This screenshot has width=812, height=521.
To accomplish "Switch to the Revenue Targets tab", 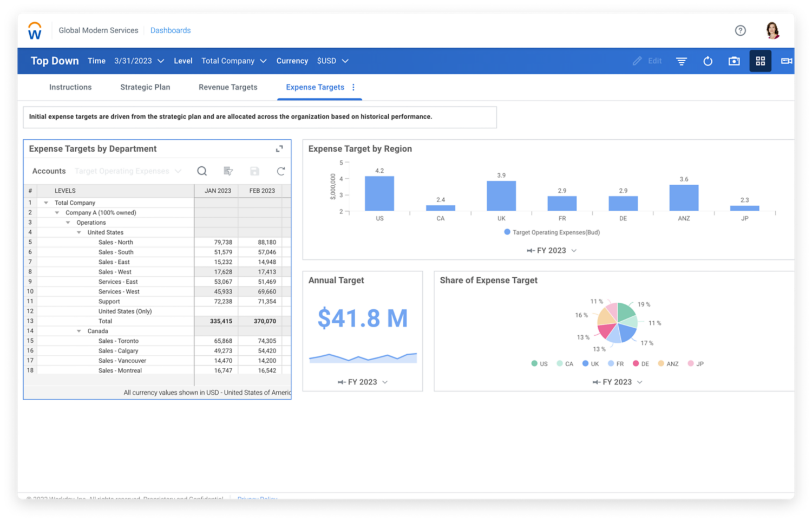I will (x=228, y=87).
